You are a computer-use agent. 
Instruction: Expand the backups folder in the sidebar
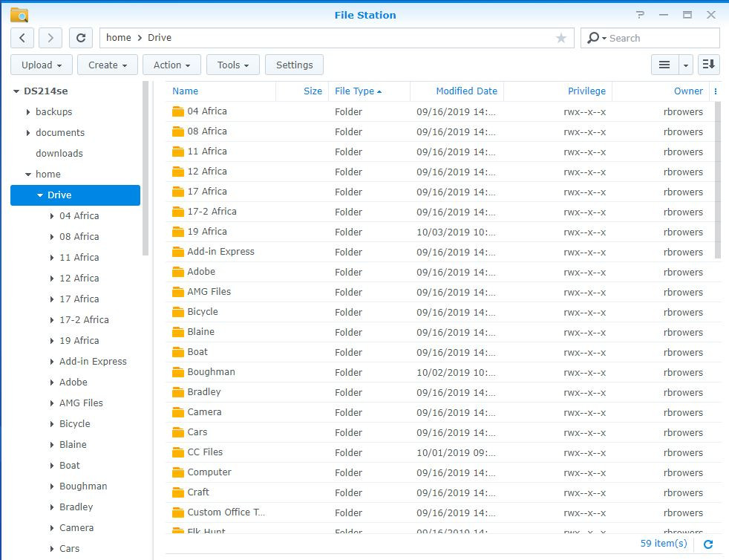26,111
